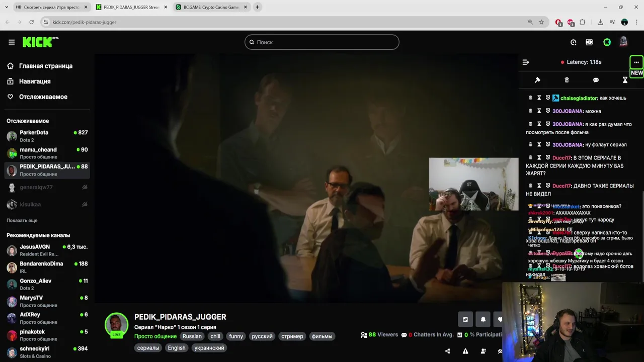
Task: Open AdXRey recommended channel
Action: tap(47, 318)
